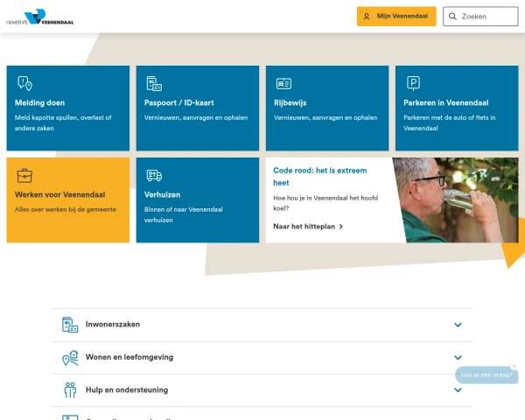Click 'Vernieuwen, aanvragen en ophalen' under Paspoort
525x420 pixels.
(x=196, y=117)
